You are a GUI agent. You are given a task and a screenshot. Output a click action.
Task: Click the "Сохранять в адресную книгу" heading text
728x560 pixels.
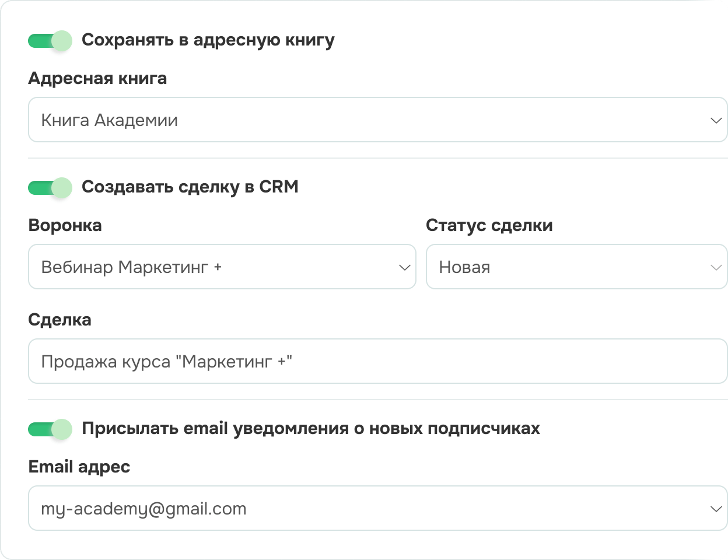(208, 40)
